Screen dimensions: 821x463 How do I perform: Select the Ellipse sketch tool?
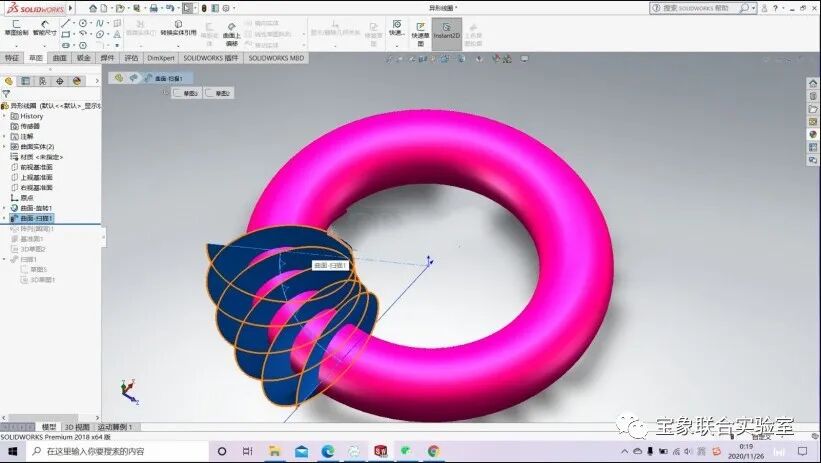coord(99,35)
